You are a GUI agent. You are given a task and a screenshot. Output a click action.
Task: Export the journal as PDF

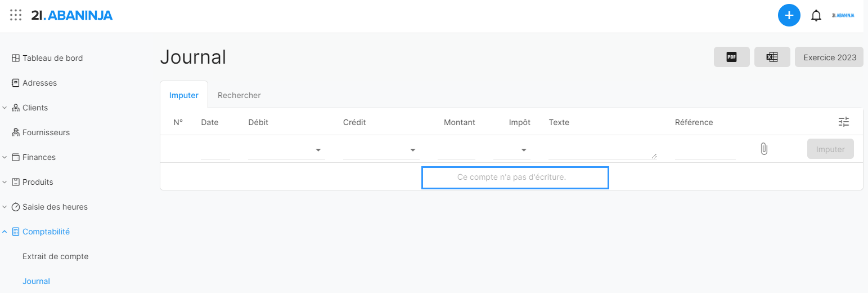click(x=731, y=57)
